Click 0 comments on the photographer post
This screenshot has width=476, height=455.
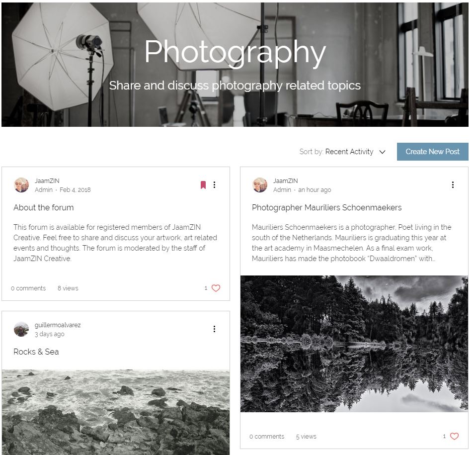click(x=267, y=437)
